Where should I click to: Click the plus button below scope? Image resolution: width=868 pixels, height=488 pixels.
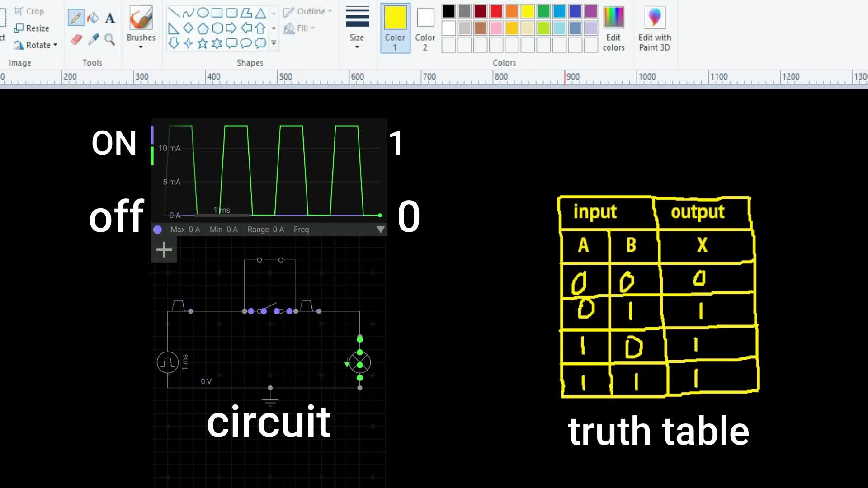click(164, 249)
